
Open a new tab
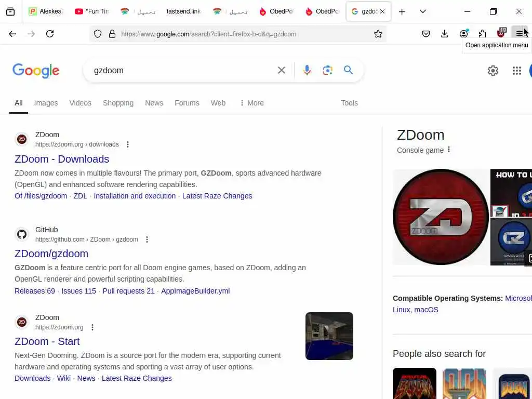[x=402, y=12]
